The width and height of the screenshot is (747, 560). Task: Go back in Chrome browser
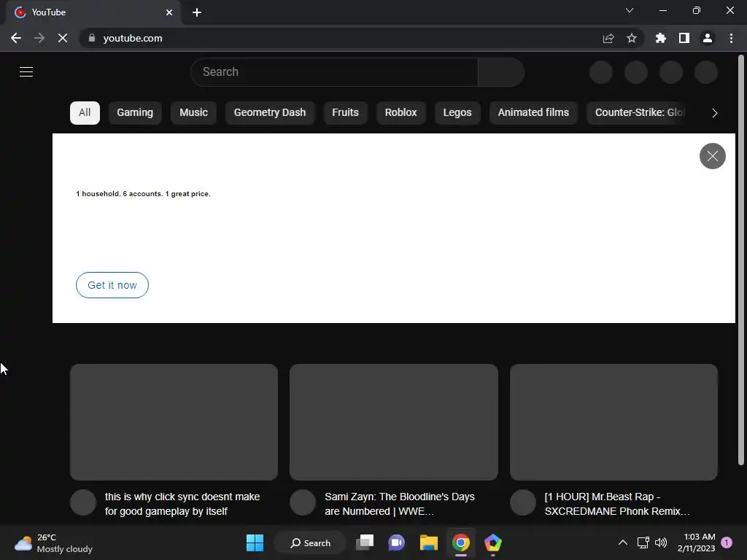pos(16,38)
